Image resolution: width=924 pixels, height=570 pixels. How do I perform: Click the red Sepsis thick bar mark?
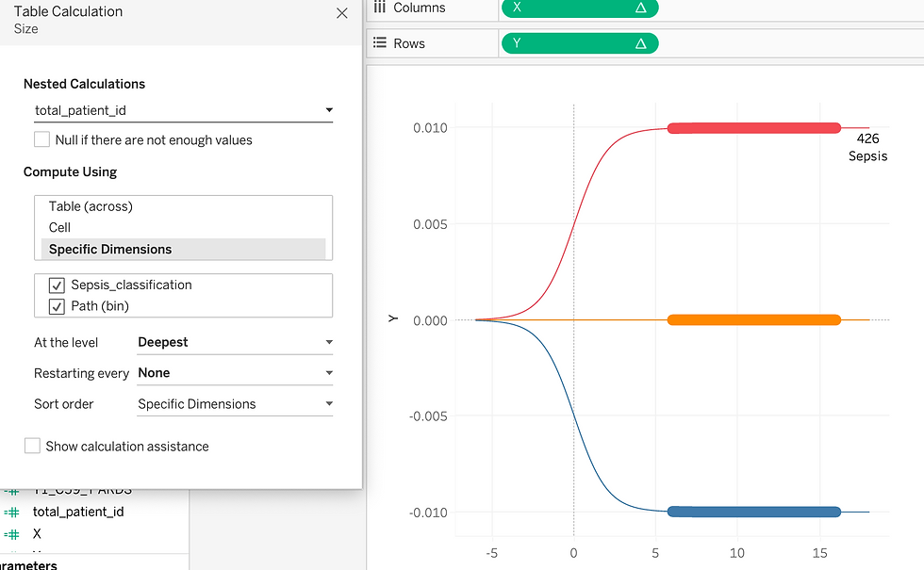[x=753, y=128]
